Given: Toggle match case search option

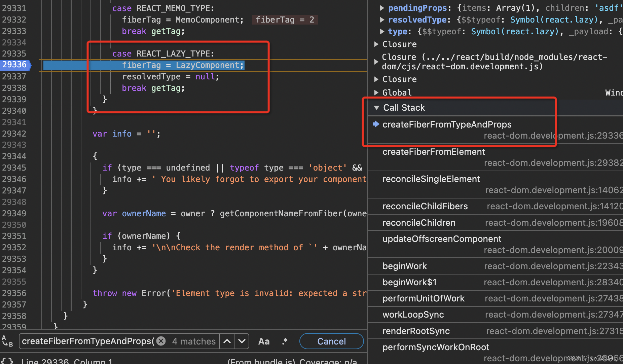Looking at the screenshot, I should 264,341.
